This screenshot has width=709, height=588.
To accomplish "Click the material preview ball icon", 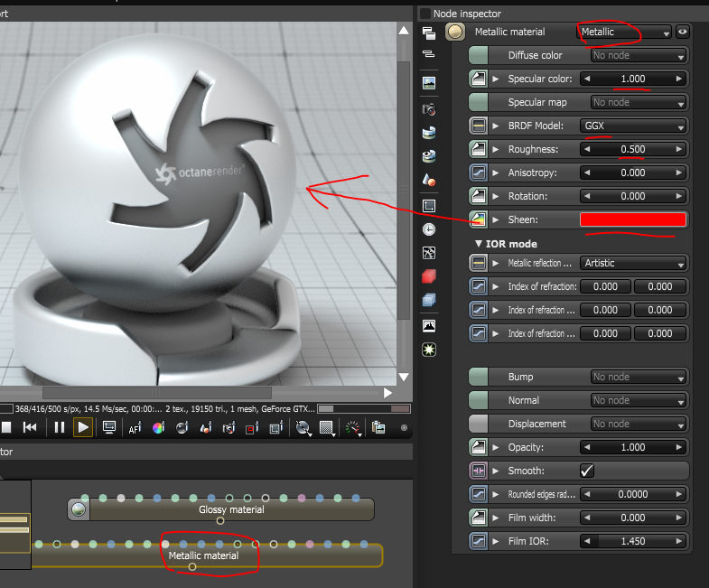I will pos(455,32).
